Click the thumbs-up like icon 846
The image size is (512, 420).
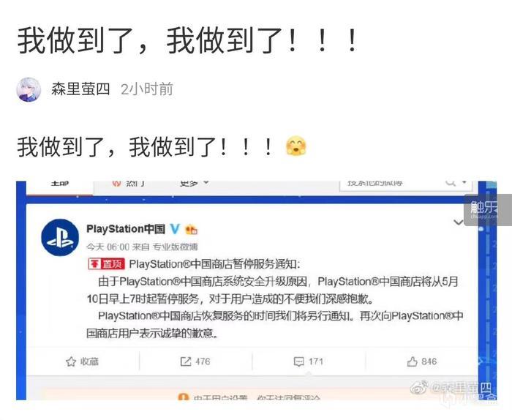point(412,361)
